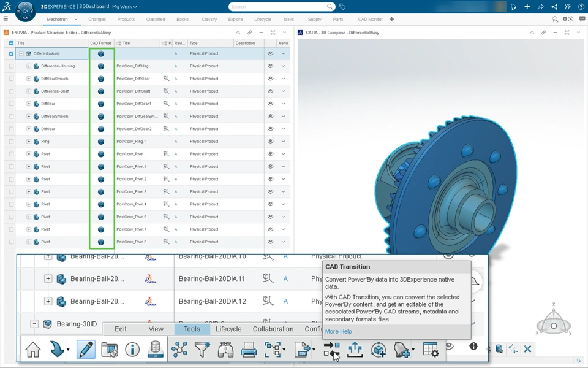Open the CAD Monitor dashboard tab
Screen dimensions: 588x368
click(370, 19)
